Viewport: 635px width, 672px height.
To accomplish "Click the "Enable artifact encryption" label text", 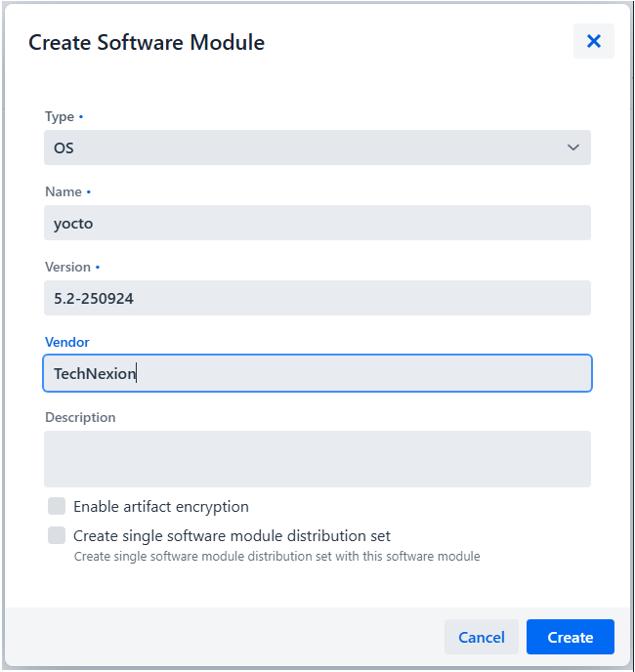I will tap(161, 507).
